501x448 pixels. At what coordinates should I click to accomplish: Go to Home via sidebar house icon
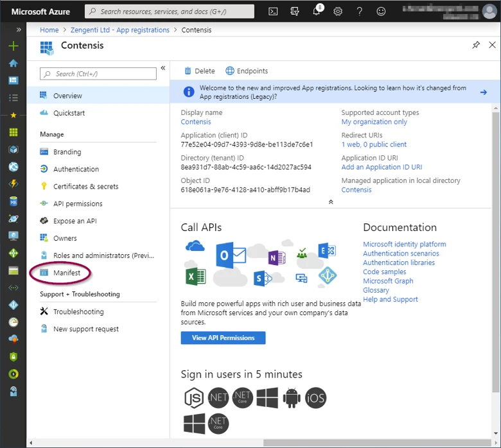click(13, 64)
